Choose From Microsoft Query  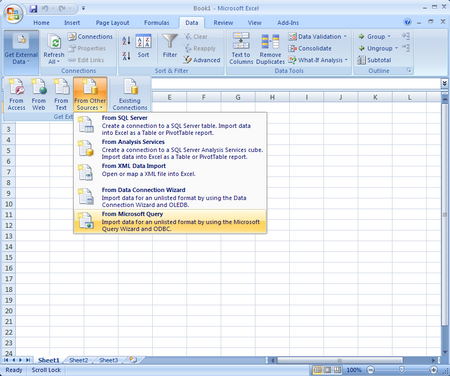coord(170,221)
